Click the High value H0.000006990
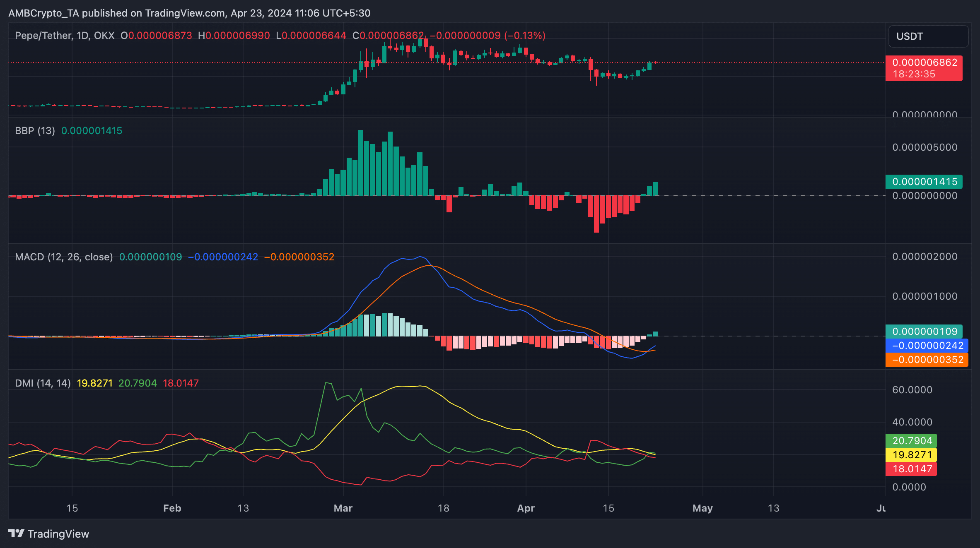The height and width of the screenshot is (548, 980). click(234, 36)
